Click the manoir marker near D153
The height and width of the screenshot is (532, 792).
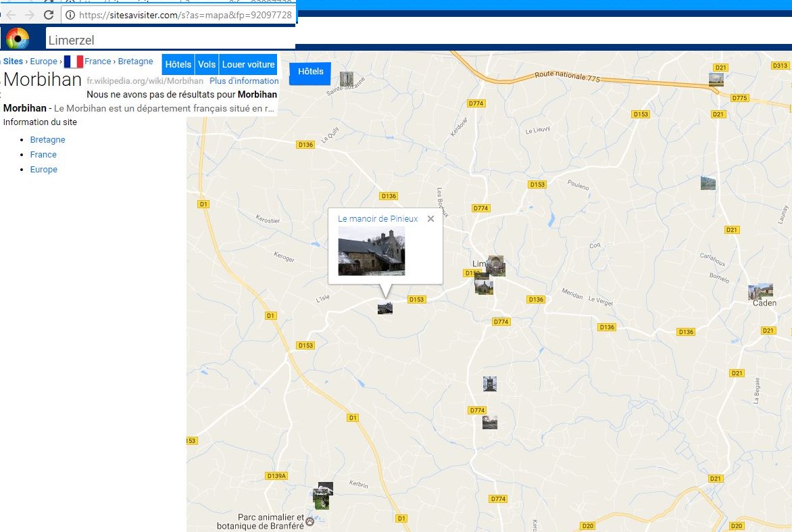[385, 308]
